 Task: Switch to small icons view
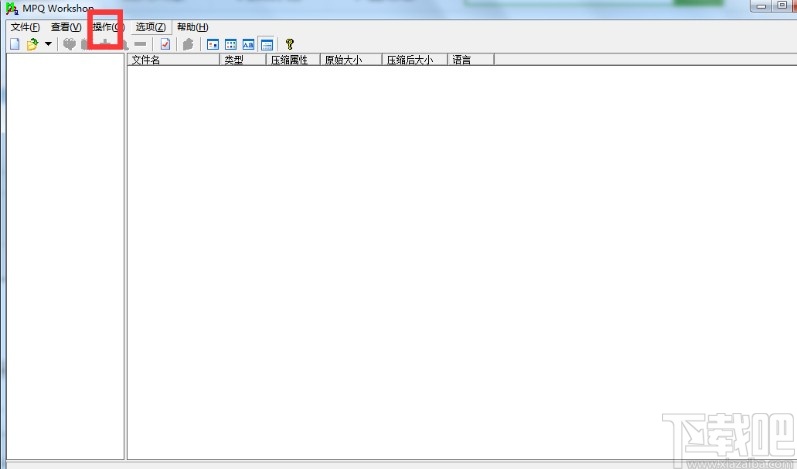[x=231, y=45]
